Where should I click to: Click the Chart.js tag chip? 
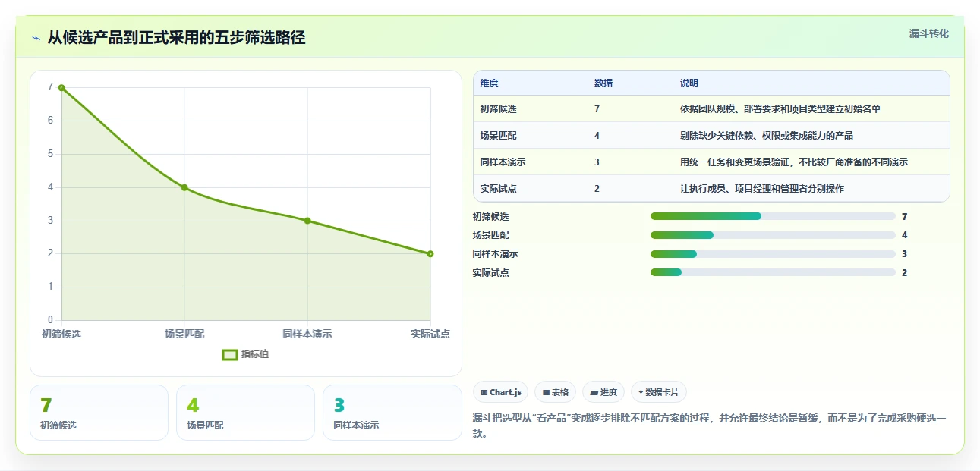(501, 392)
